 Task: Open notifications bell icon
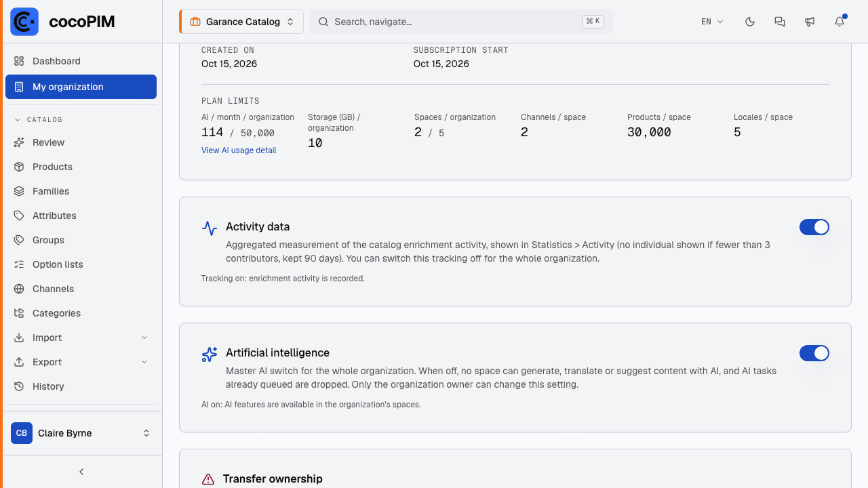tap(840, 22)
